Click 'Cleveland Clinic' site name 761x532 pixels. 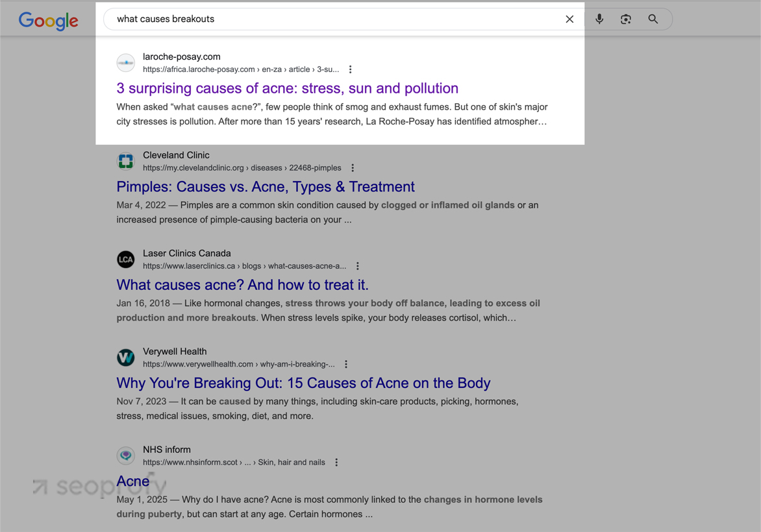(x=176, y=155)
